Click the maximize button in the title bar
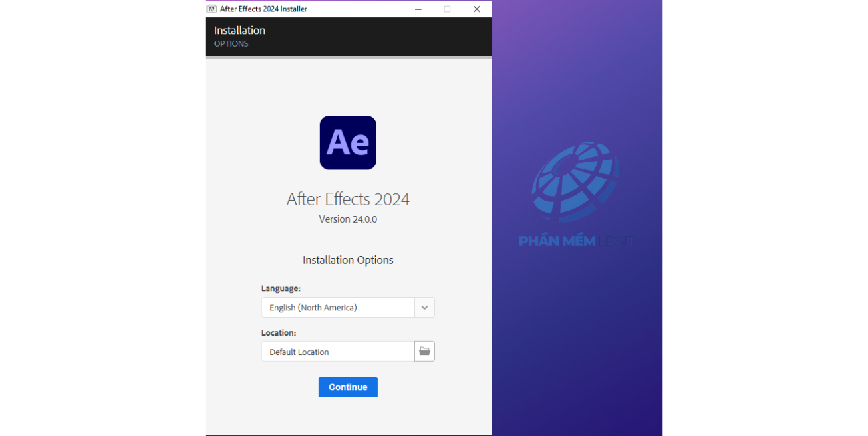The image size is (868, 436). (x=447, y=9)
